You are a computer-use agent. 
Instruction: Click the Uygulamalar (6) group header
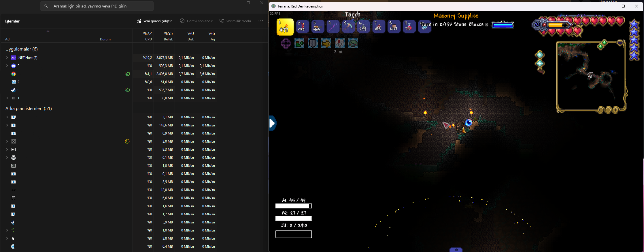[22, 49]
